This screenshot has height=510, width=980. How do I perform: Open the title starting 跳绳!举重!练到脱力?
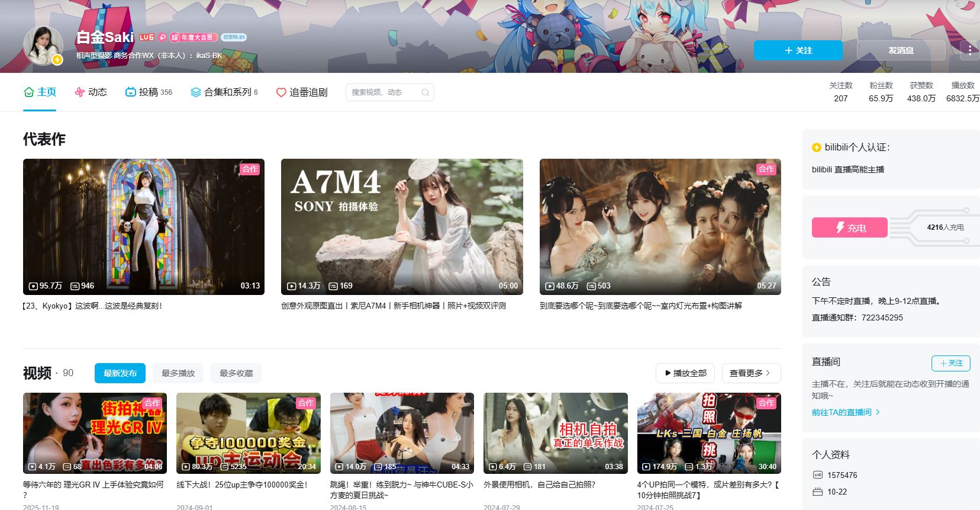(x=402, y=489)
